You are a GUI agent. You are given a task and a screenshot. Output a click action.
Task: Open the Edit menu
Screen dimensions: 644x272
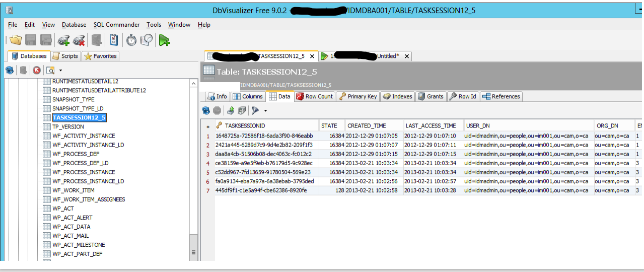[30, 25]
